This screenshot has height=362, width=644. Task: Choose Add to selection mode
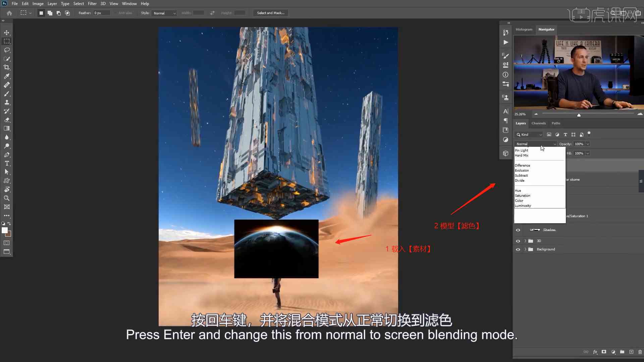click(x=50, y=13)
